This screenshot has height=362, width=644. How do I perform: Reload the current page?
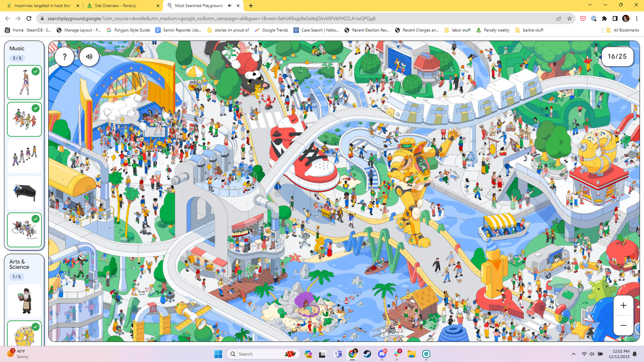pyautogui.click(x=29, y=19)
